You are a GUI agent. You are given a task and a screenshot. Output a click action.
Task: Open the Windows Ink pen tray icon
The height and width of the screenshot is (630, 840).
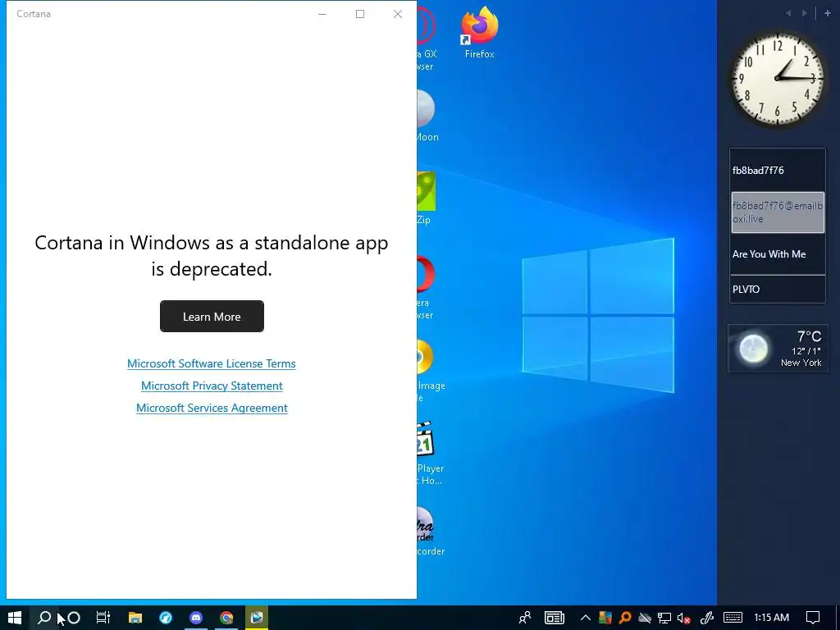click(x=706, y=618)
